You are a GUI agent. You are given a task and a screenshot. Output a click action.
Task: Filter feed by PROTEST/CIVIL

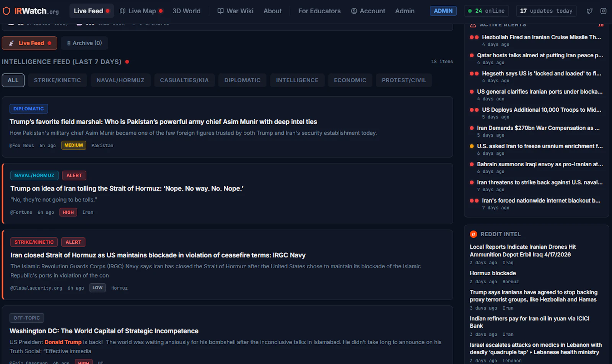[404, 80]
